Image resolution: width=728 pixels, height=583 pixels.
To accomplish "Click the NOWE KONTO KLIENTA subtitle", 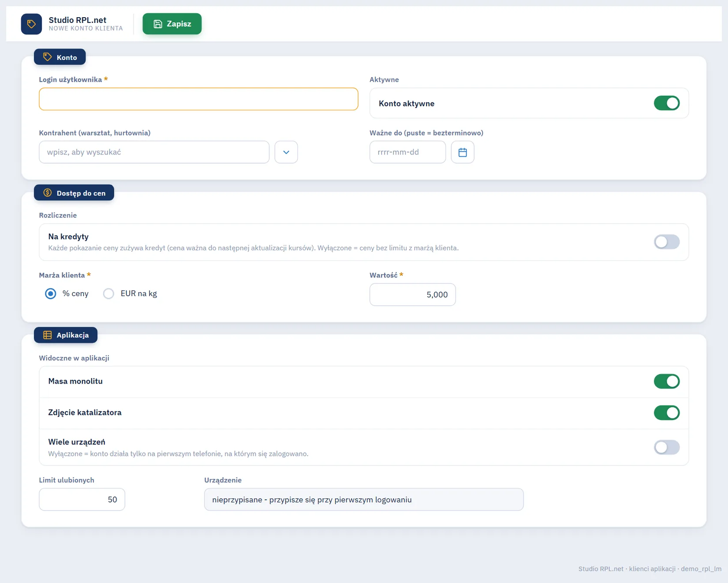I will coord(86,28).
